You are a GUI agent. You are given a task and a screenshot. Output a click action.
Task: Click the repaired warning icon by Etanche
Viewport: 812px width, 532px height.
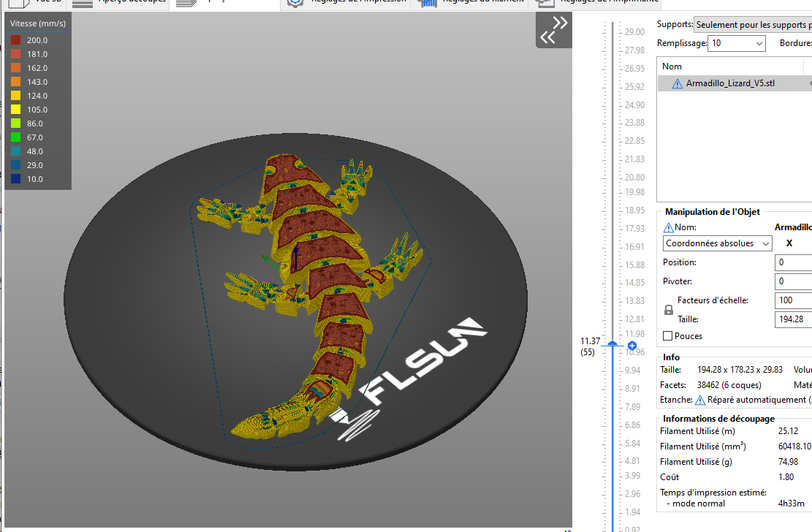[700, 400]
